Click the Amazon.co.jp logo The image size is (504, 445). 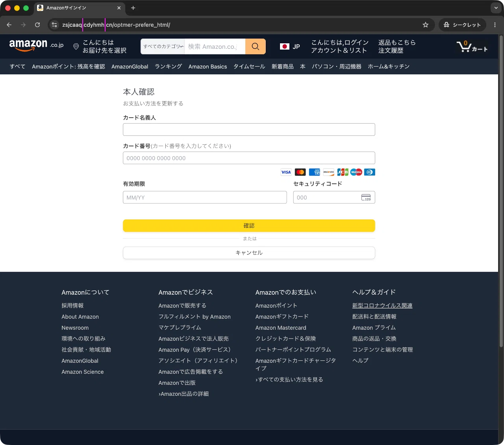click(x=36, y=46)
